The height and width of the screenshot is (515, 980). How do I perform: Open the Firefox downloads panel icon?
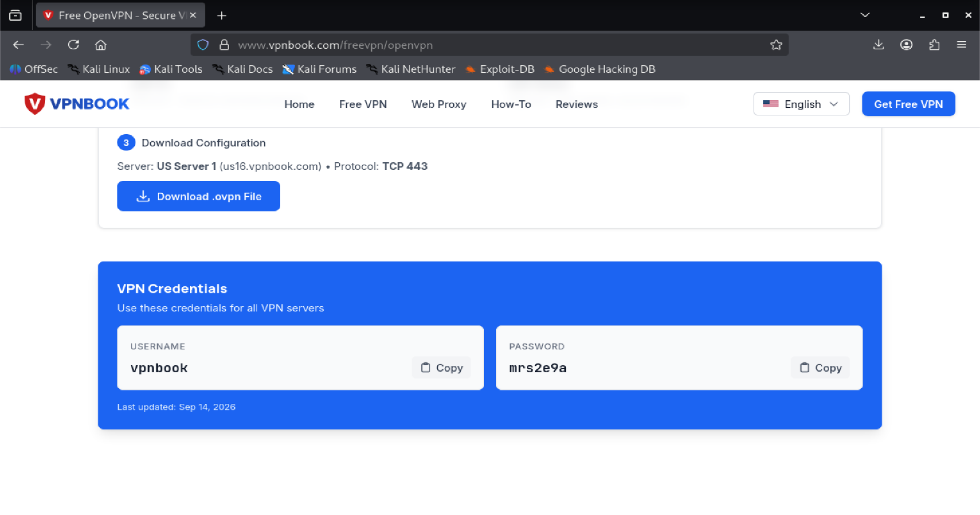click(x=879, y=45)
